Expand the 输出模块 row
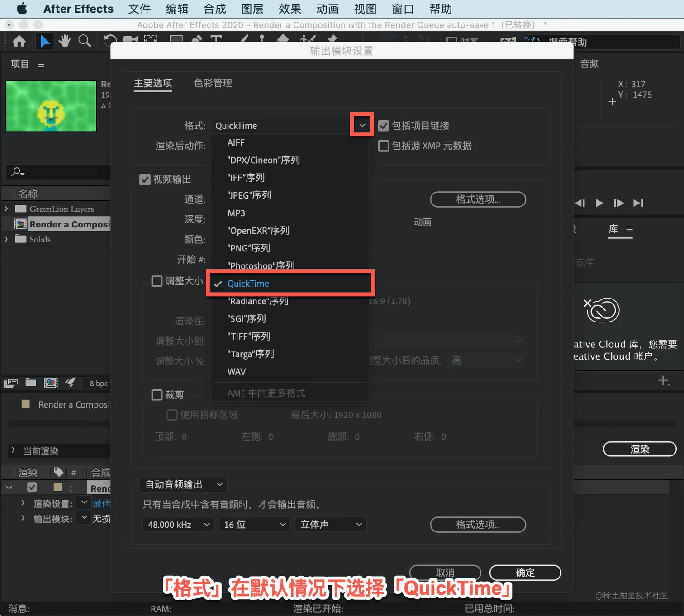This screenshot has width=684, height=616. tap(23, 518)
